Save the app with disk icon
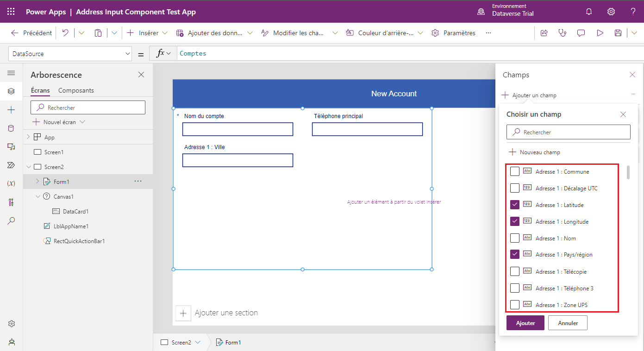The image size is (644, 351). (x=618, y=33)
